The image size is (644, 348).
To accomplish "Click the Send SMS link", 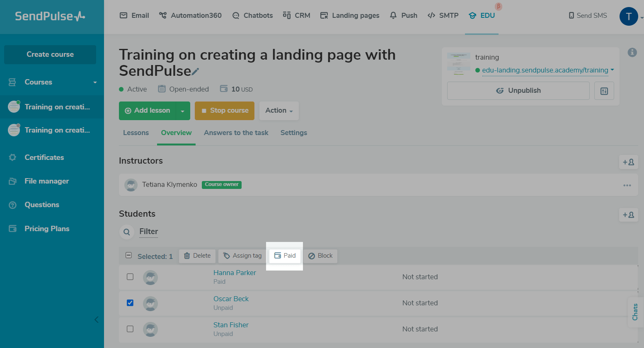I will point(588,15).
